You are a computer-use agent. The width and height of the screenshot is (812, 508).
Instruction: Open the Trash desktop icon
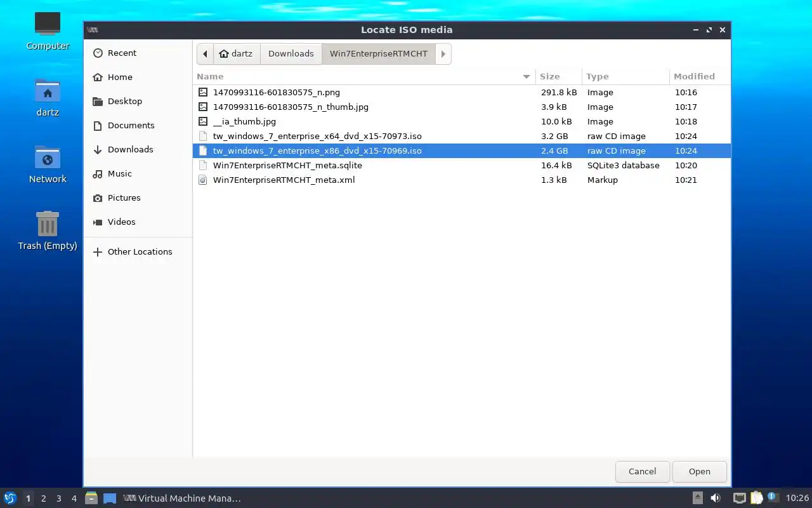click(x=48, y=231)
